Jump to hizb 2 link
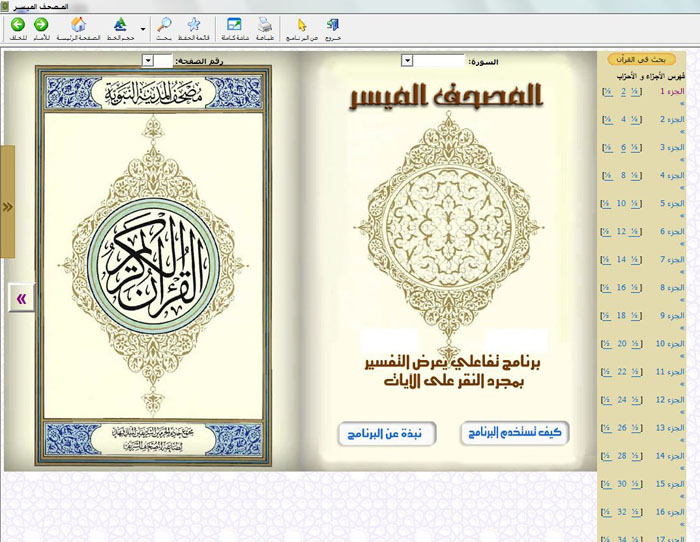The image size is (700, 542). (x=623, y=92)
